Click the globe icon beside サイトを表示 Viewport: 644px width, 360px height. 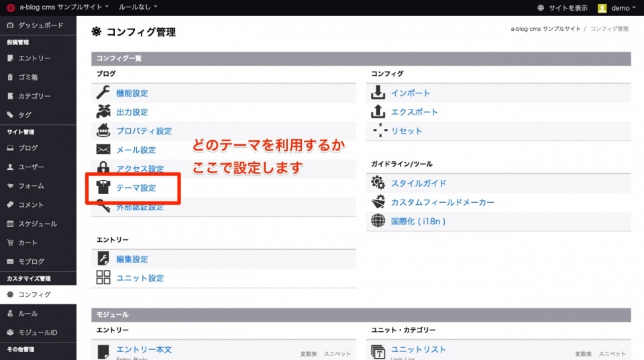pyautogui.click(x=541, y=8)
